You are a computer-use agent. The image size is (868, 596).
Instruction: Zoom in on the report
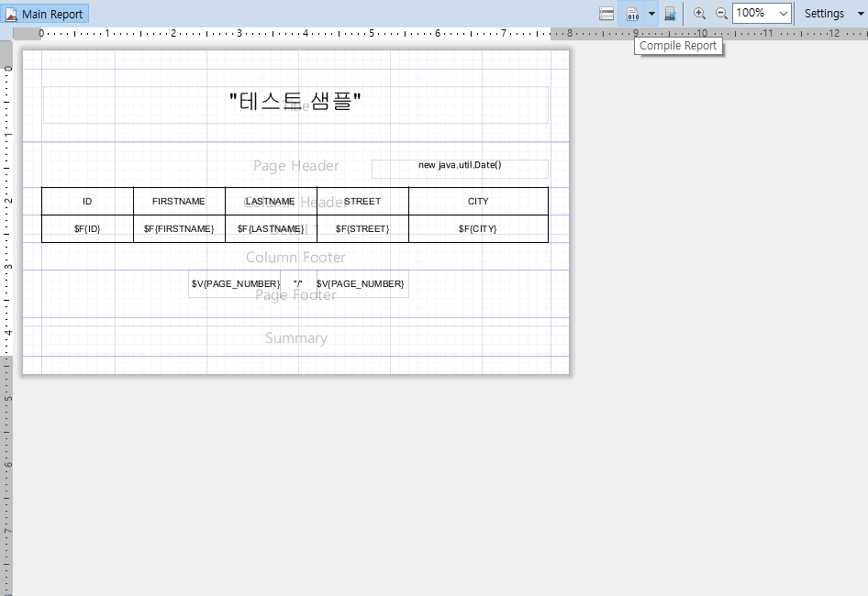pos(699,13)
